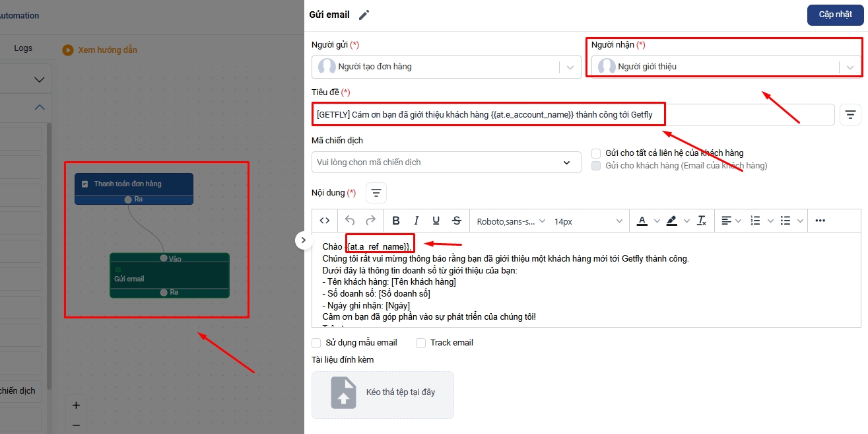
Task: Apply strikethrough formatting in the editor
Action: pyautogui.click(x=456, y=221)
